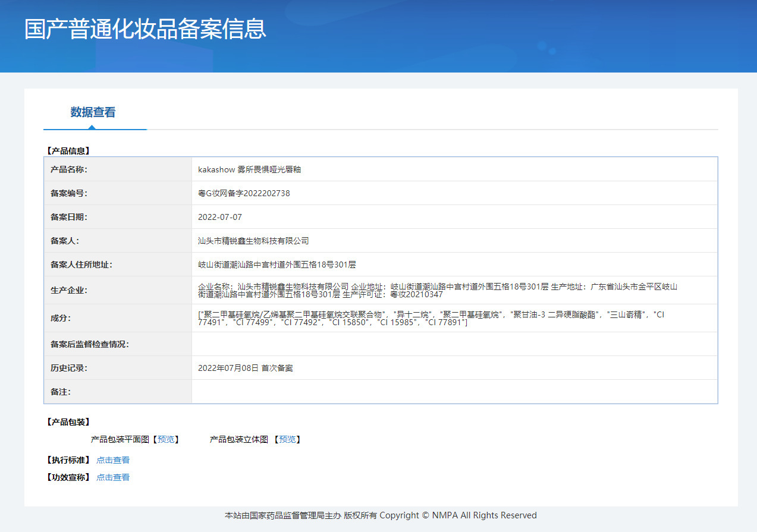The width and height of the screenshot is (757, 532).
Task: Open 点击查看 link for 执行标准
Action: click(x=113, y=460)
